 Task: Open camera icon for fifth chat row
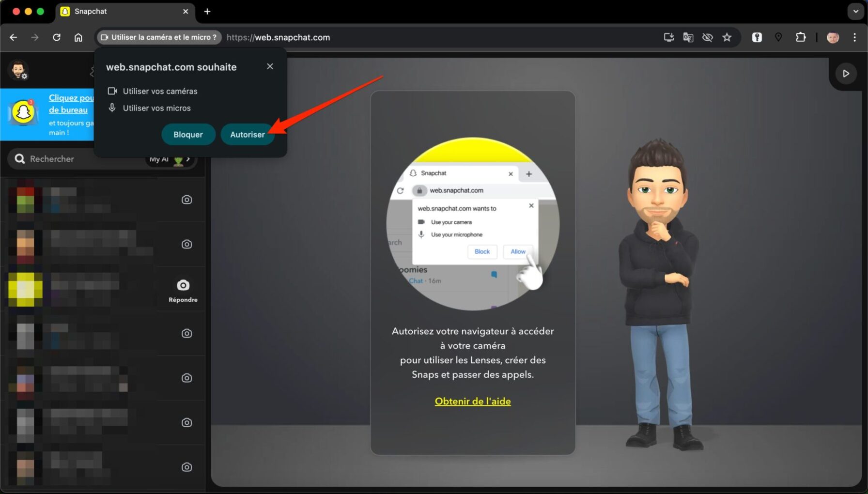186,378
